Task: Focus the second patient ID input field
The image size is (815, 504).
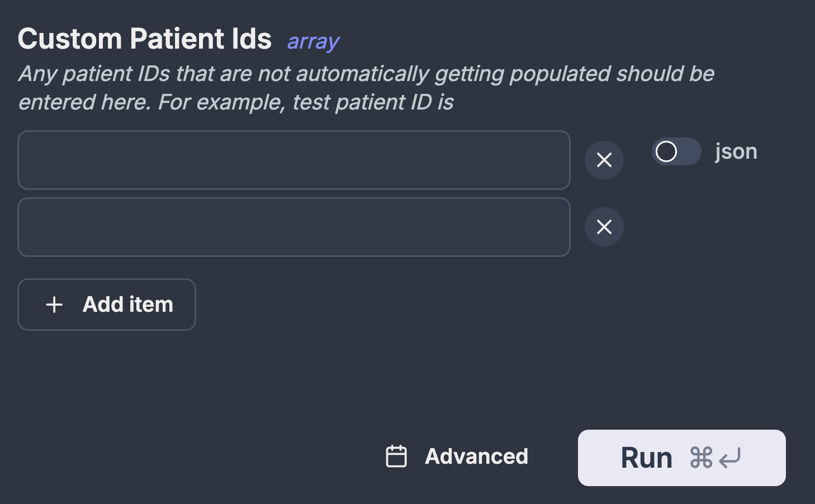Action: click(x=293, y=227)
